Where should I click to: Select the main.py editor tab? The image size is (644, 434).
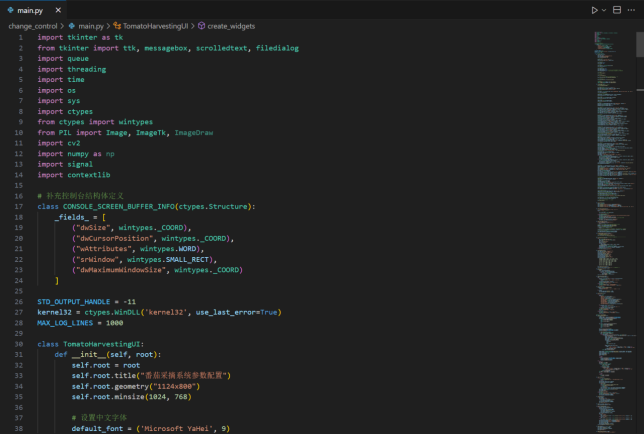[x=30, y=10]
